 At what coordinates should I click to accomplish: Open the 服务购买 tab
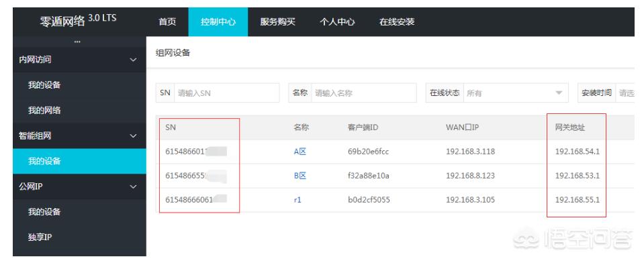click(277, 21)
